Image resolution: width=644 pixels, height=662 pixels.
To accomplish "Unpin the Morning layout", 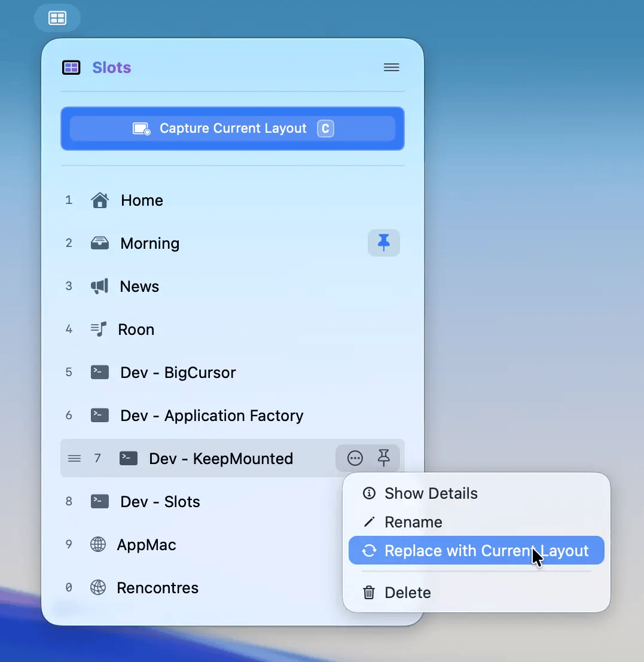I will pyautogui.click(x=384, y=243).
